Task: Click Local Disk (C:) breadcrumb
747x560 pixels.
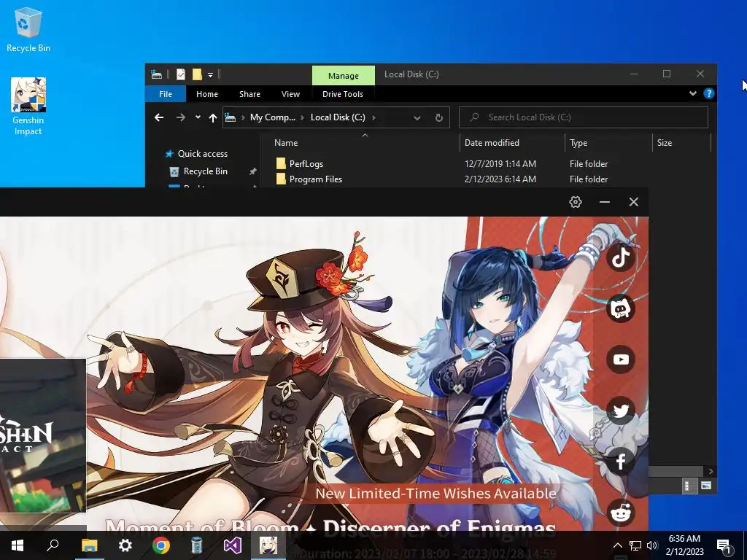Action: pos(338,117)
